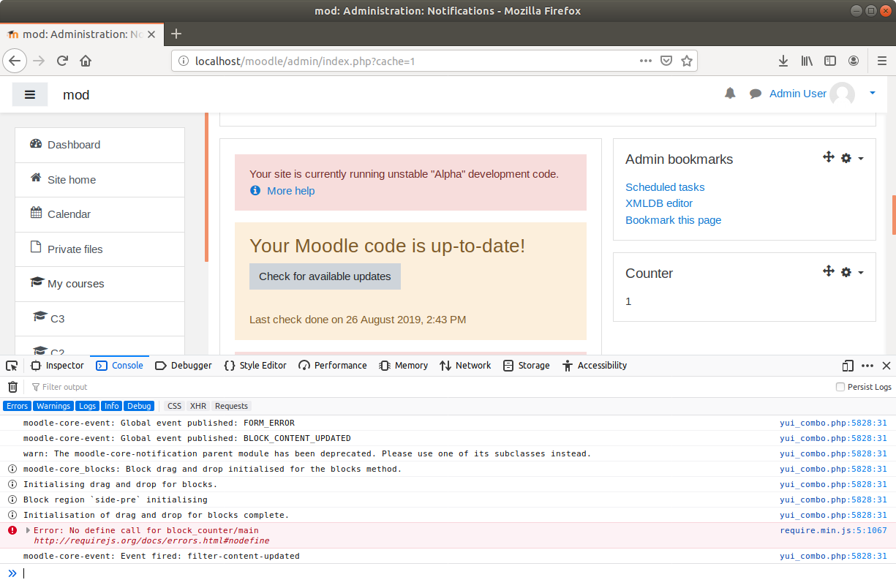The image size is (896, 588).
Task: Switch to the Network devtools tab
Action: pyautogui.click(x=465, y=366)
